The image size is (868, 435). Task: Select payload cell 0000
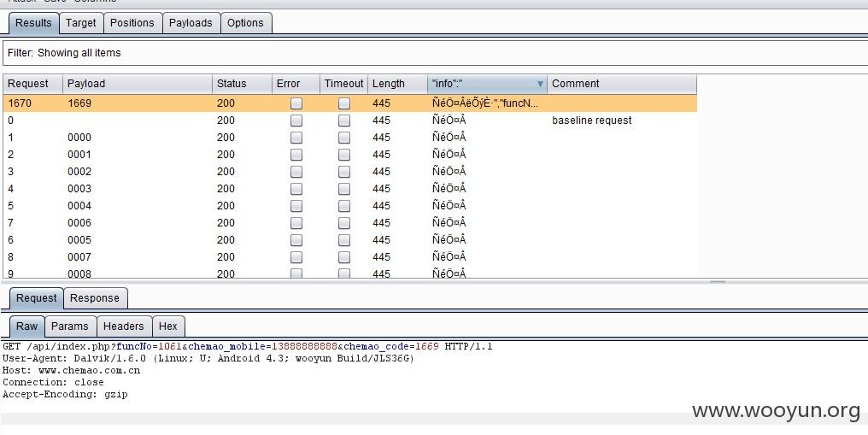coord(138,138)
